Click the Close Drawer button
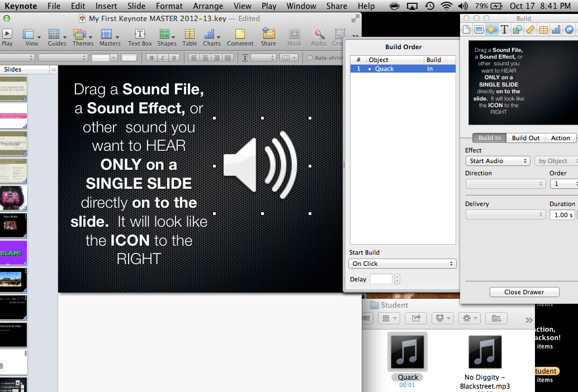Screen dimensions: 578x392 (524, 292)
